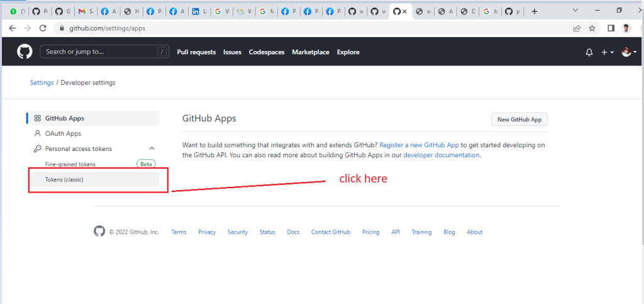Open the user avatar dropdown menu
644x304 pixels.
click(628, 52)
